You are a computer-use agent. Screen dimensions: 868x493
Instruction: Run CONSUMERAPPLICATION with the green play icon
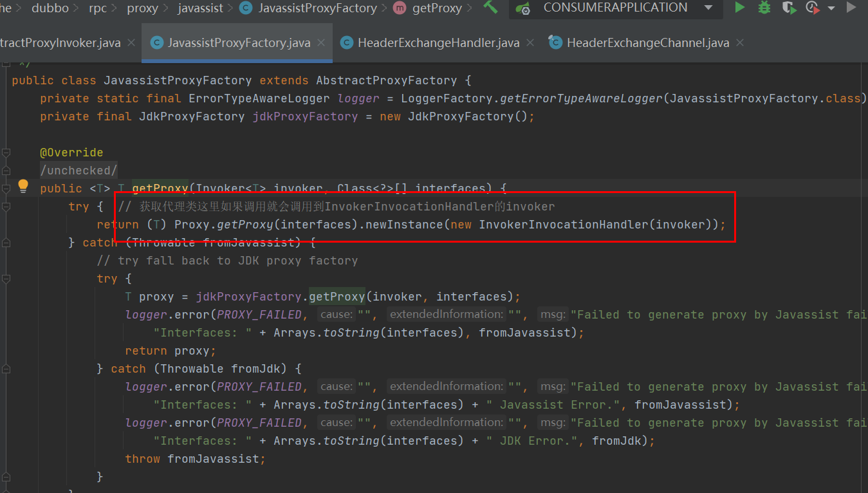click(740, 8)
